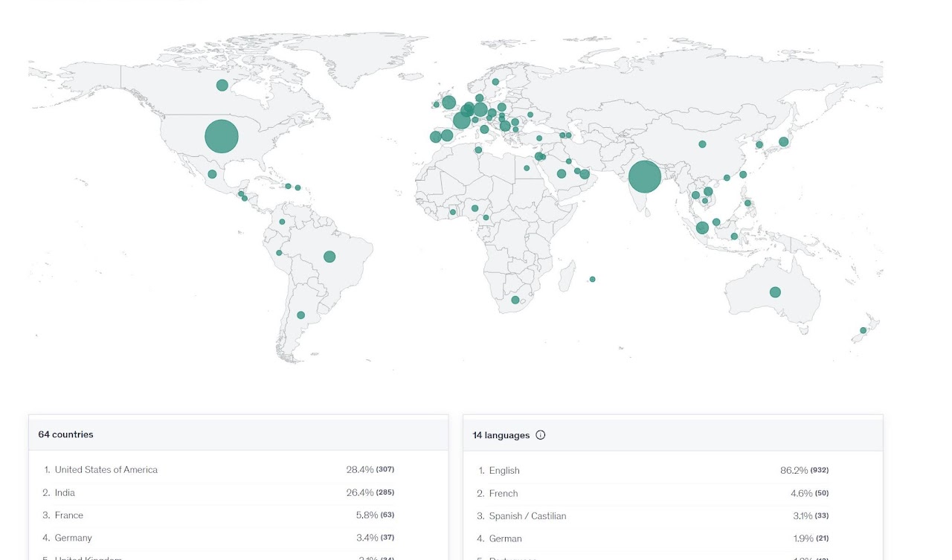The image size is (952, 560).
Task: Click the Mauritius bubble east of Madagascar
Action: tap(592, 280)
